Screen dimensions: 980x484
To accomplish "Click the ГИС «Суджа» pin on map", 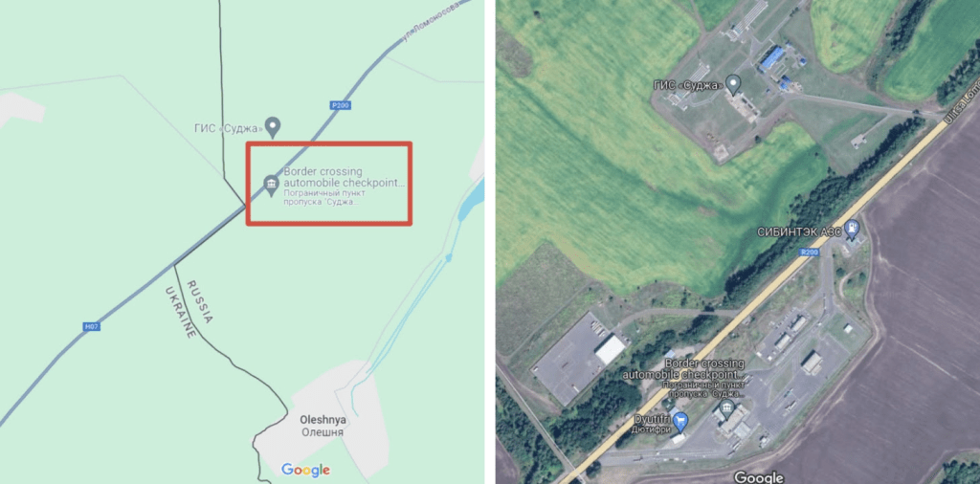I will pyautogui.click(x=272, y=127).
